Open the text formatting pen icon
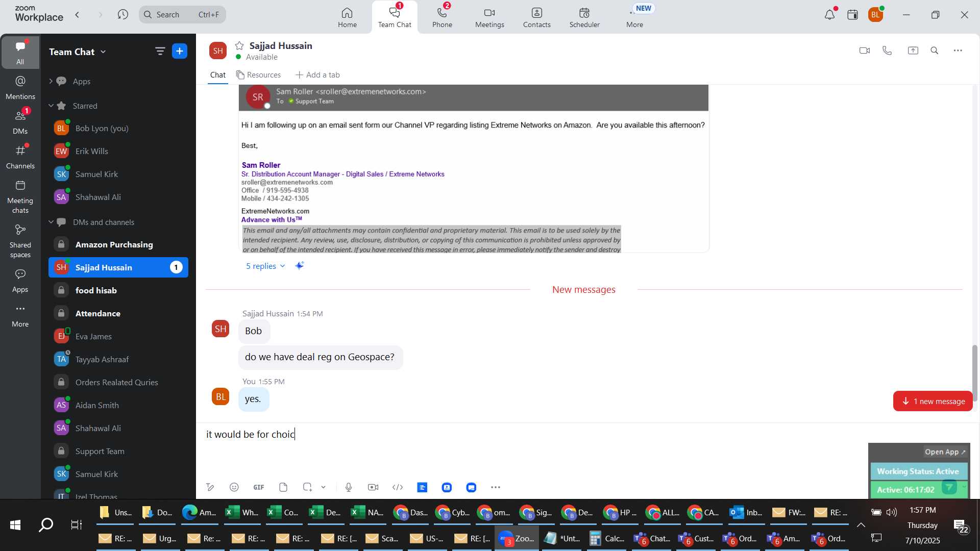The image size is (980, 551). [x=210, y=487]
